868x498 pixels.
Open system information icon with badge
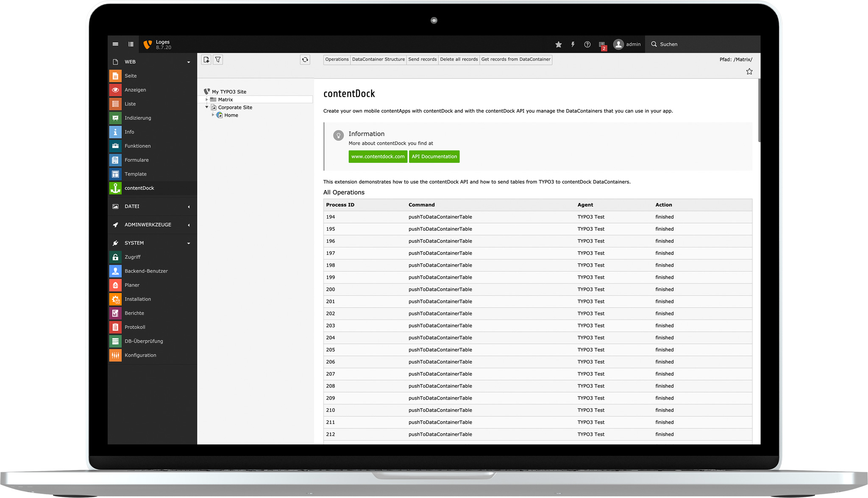pyautogui.click(x=602, y=45)
